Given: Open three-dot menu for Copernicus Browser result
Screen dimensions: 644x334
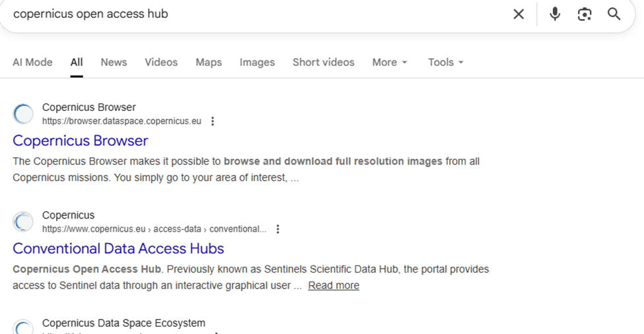Looking at the screenshot, I should (213, 121).
